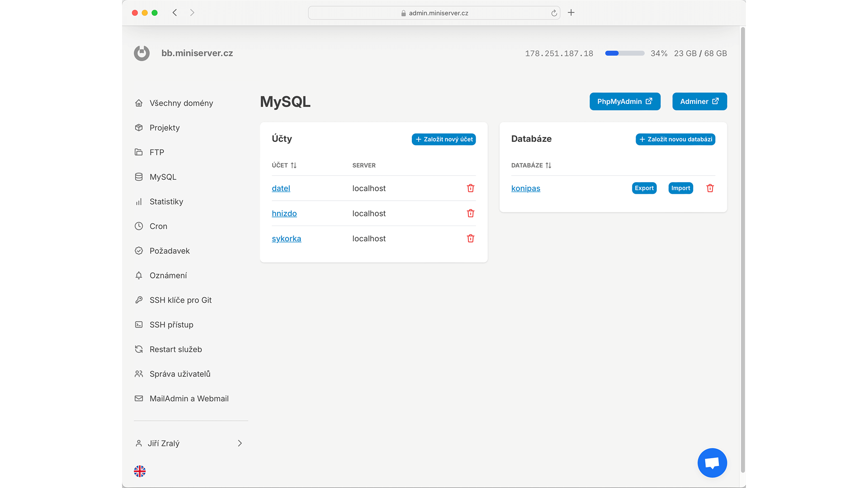Click the IP address 178.251.187.18
Viewport: 868px width, 488px height.
tap(559, 53)
